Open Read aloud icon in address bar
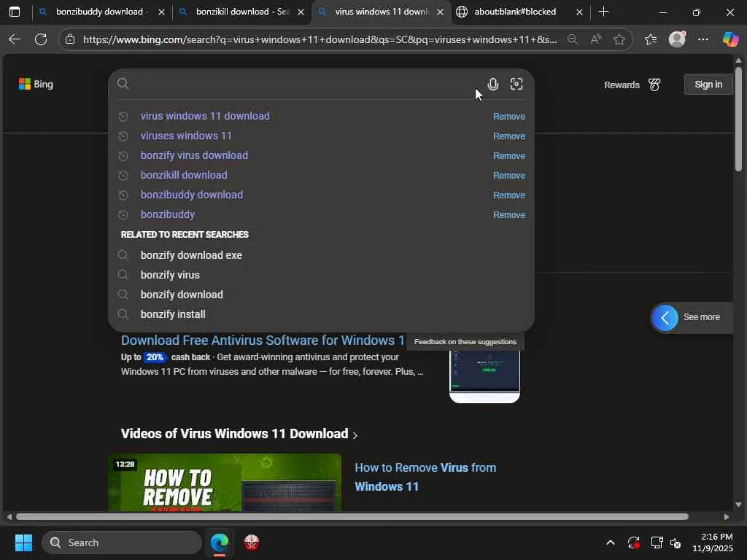747x560 pixels. click(x=595, y=39)
